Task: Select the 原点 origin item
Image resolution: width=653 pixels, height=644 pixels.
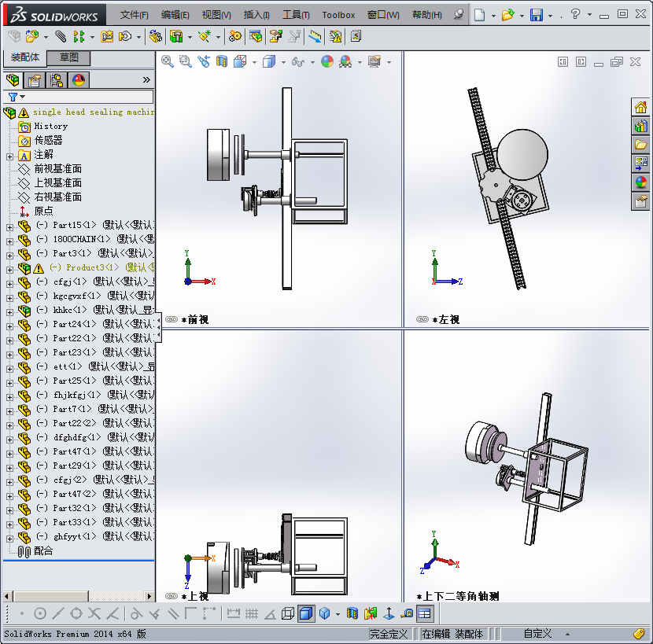Action: click(36, 211)
